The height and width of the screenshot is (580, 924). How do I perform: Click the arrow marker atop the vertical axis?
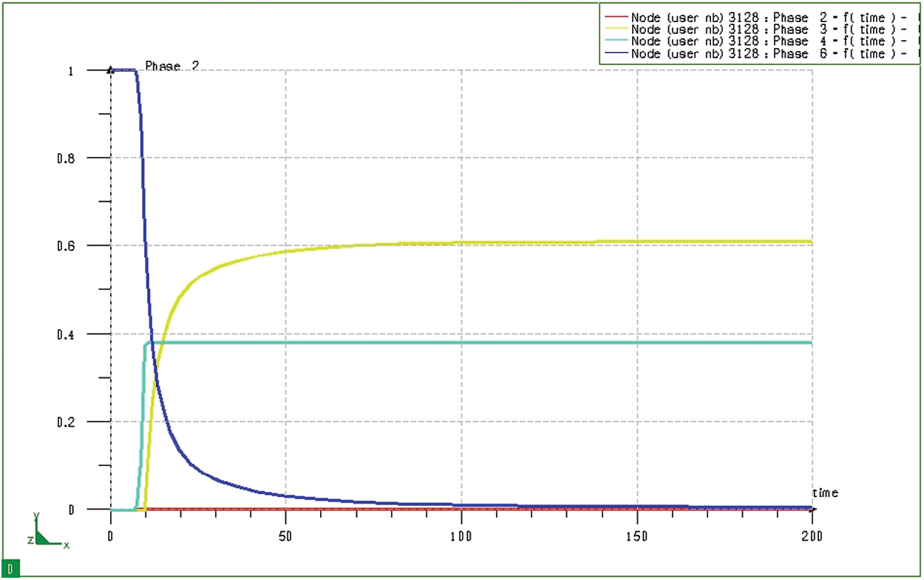(x=111, y=70)
